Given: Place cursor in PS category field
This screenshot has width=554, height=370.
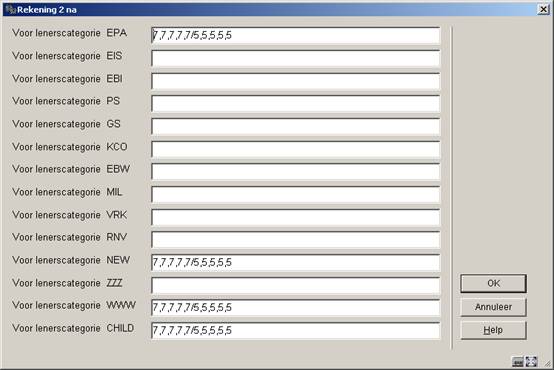Looking at the screenshot, I should pos(296,104).
